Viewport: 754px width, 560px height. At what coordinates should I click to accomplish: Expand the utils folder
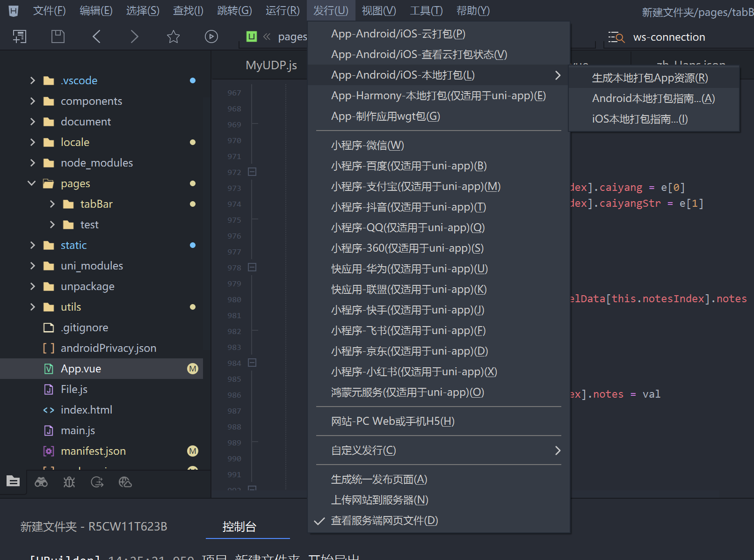[32, 307]
